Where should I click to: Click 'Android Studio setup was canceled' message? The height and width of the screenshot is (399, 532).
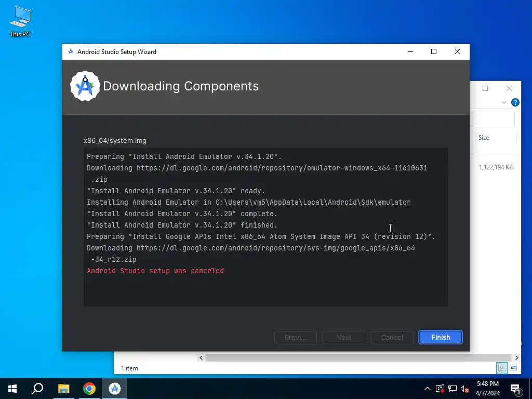(155, 271)
